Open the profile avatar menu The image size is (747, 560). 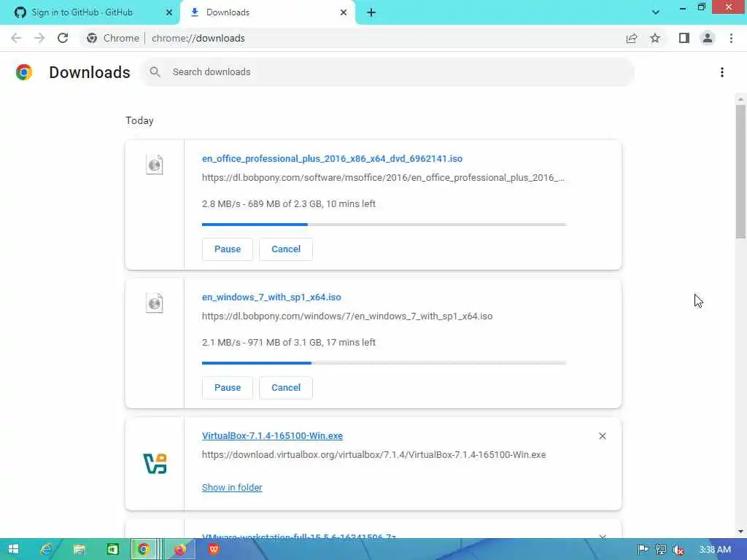click(x=708, y=38)
